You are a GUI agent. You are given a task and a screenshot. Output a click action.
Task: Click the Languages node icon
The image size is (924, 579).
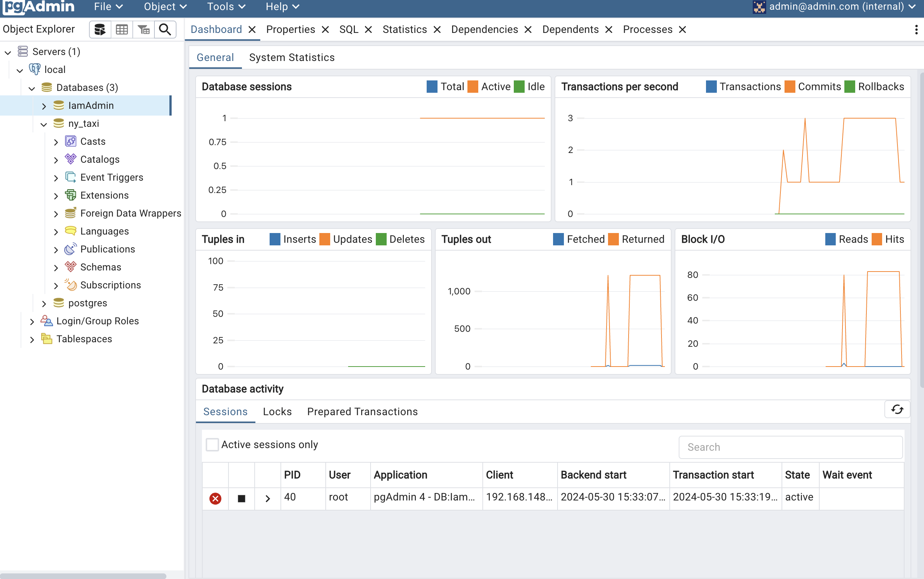pos(70,231)
